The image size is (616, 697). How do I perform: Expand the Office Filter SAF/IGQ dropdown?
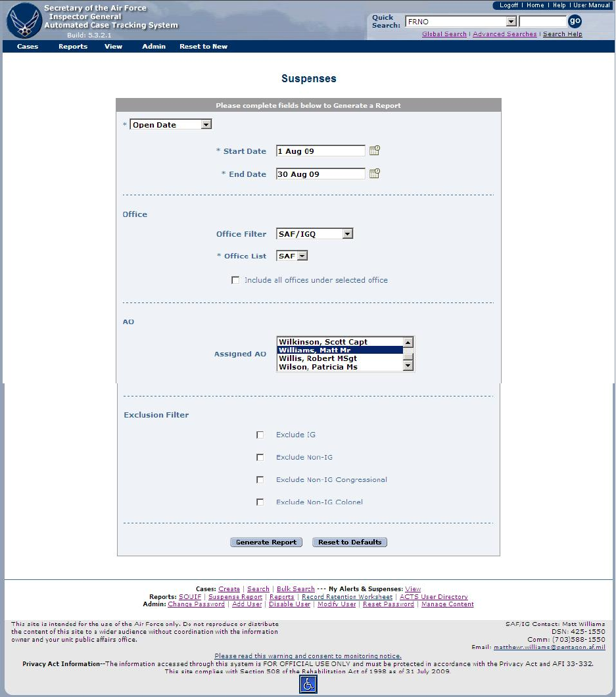click(x=315, y=234)
